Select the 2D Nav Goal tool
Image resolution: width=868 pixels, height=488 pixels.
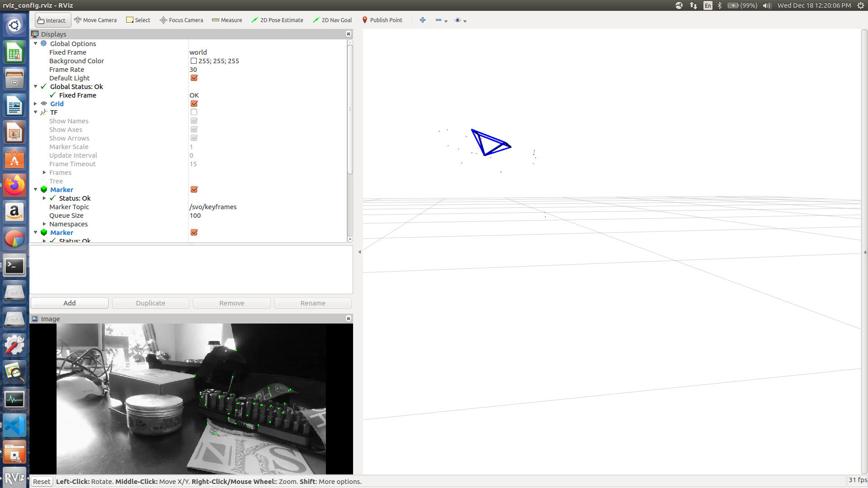point(332,20)
